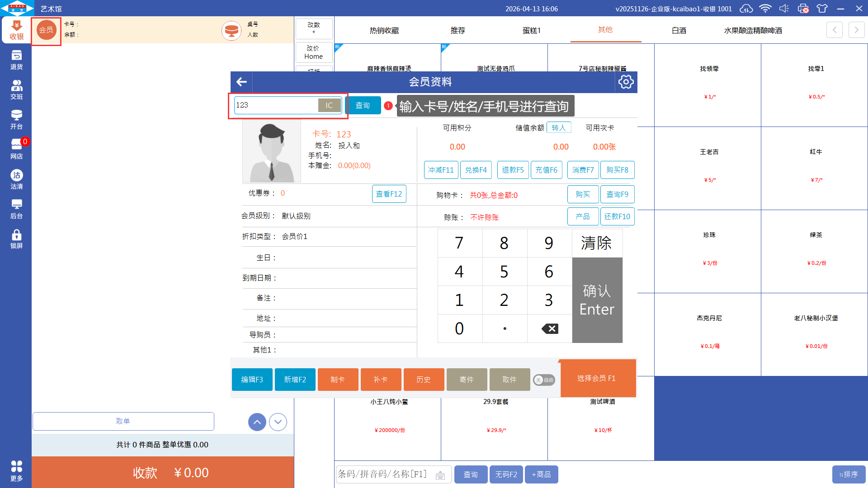
Task: Open member dialog settings gear
Action: [626, 82]
